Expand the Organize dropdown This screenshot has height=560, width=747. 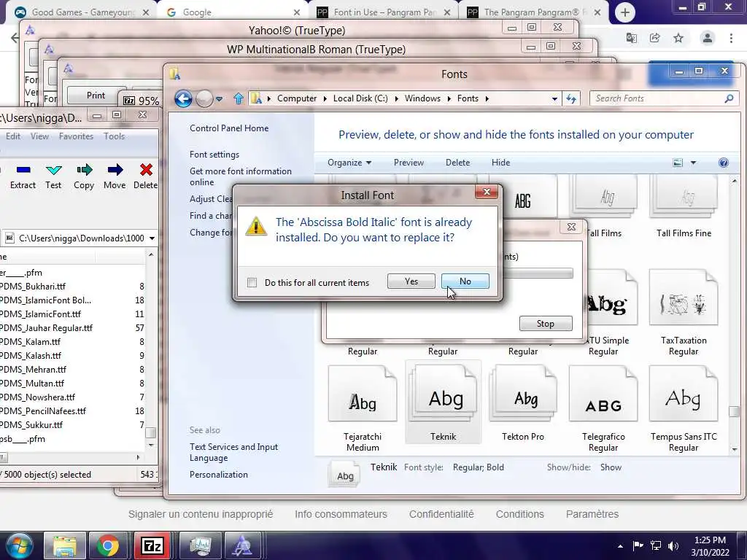pyautogui.click(x=349, y=163)
